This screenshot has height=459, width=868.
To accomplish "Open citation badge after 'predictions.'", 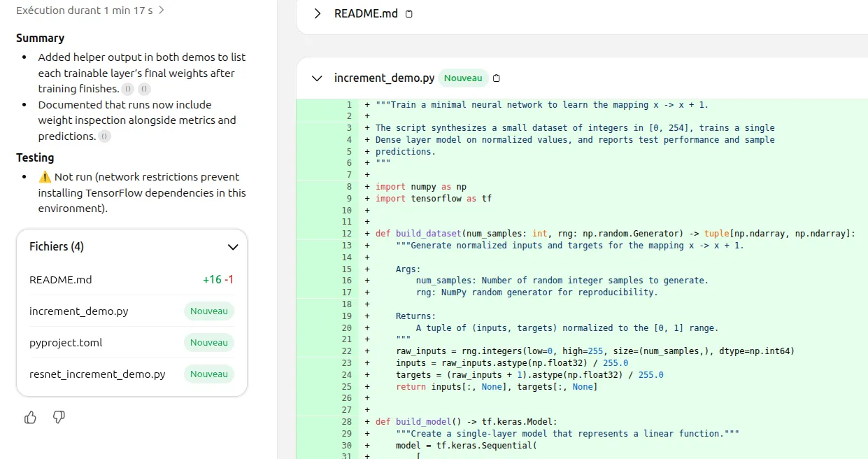I will pos(105,136).
